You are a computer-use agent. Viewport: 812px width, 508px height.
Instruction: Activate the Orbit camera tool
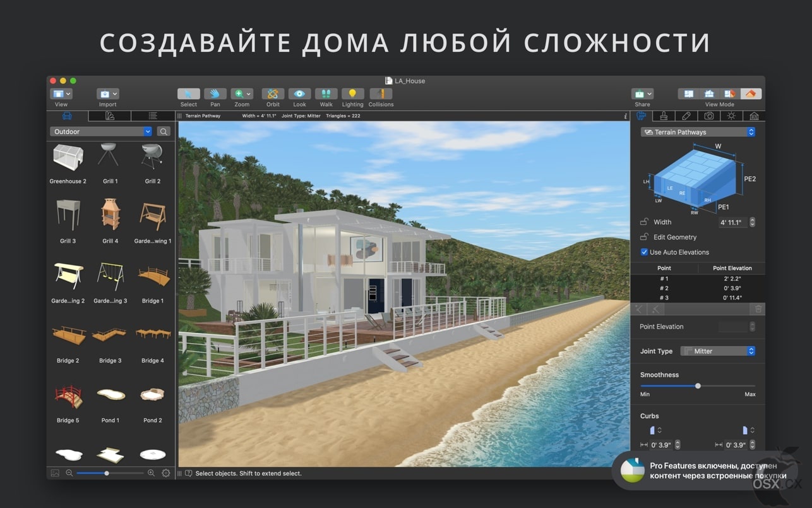(x=273, y=94)
